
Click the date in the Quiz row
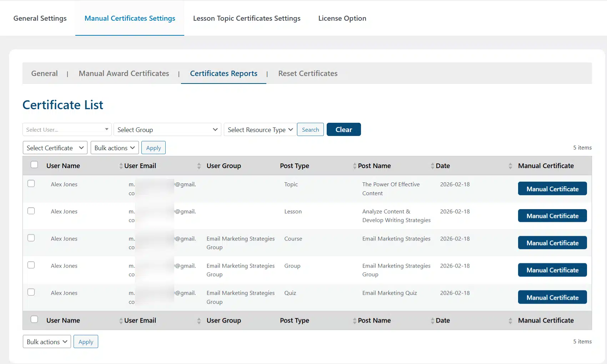point(455,293)
